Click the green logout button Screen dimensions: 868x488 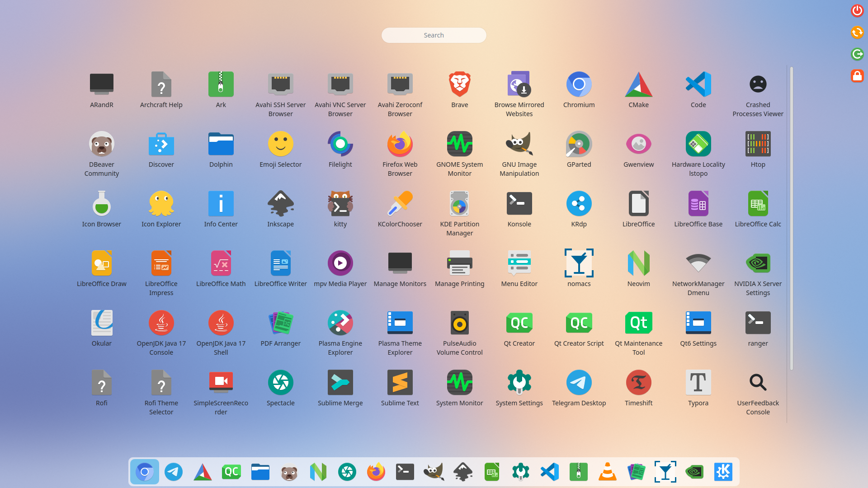tap(857, 54)
